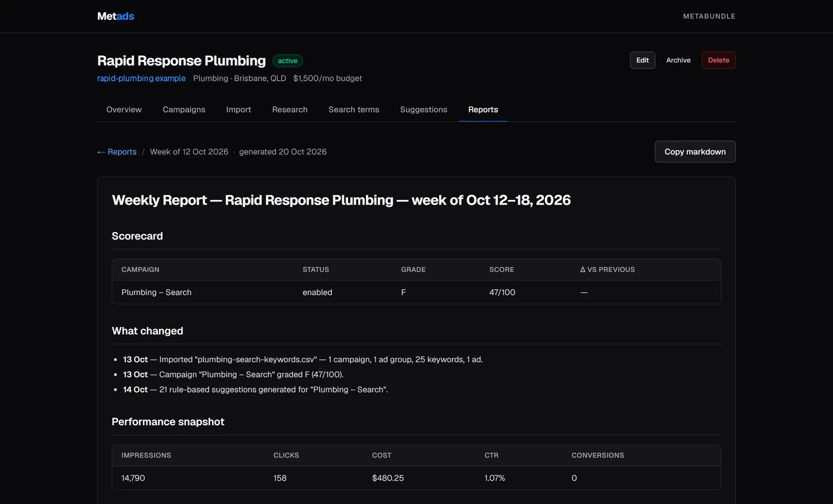Click the "21 rule-based suggestions" entry
This screenshot has height=504, width=833.
click(x=255, y=389)
